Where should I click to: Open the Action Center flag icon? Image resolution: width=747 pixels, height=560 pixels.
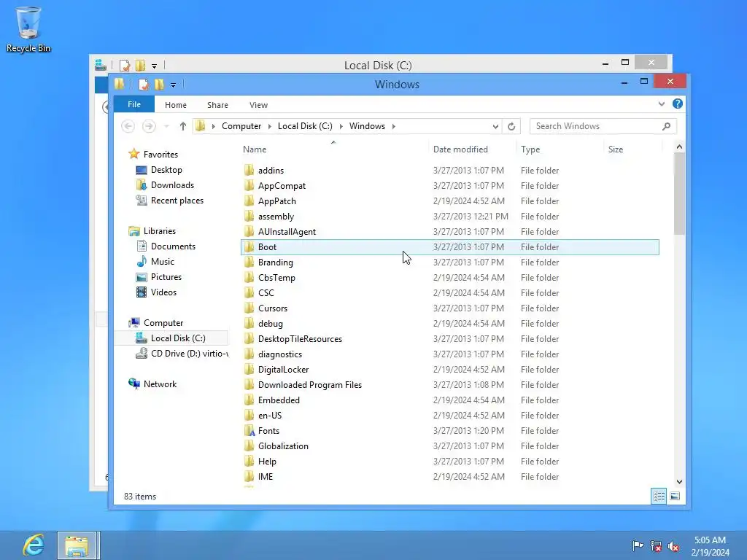tap(638, 545)
